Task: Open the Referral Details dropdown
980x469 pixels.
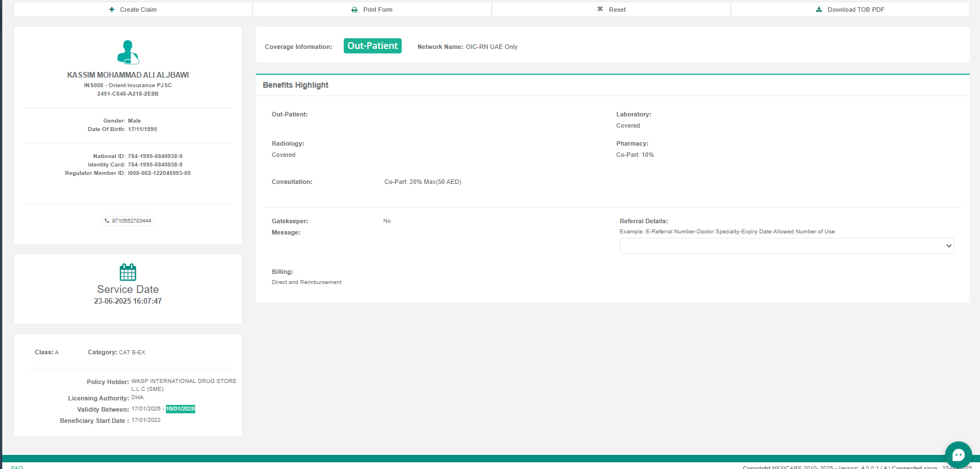Action: point(786,246)
